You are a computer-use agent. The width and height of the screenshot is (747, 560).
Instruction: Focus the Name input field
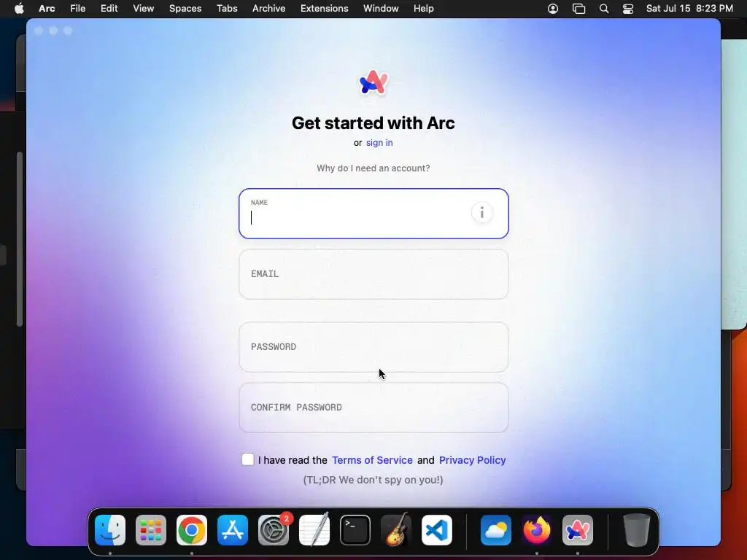tap(373, 214)
